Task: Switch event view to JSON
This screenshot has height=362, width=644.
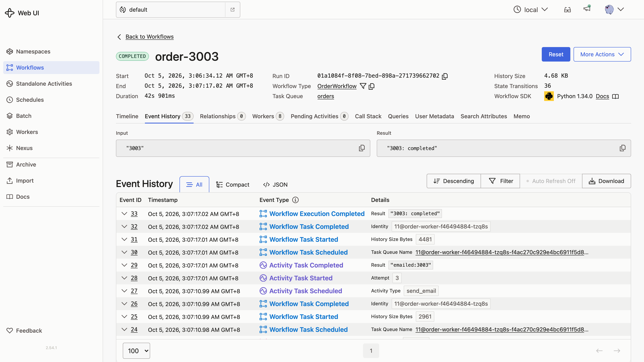Action: 275,184
